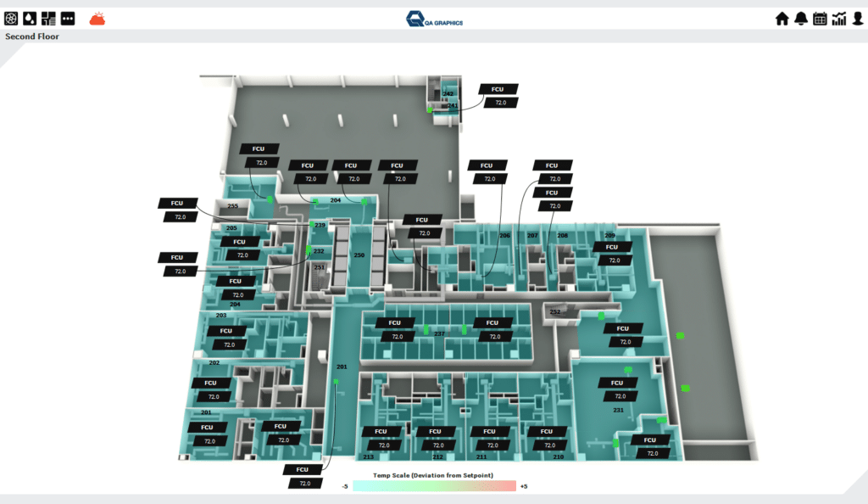Open the trends chart icon
The image size is (868, 504).
click(839, 19)
